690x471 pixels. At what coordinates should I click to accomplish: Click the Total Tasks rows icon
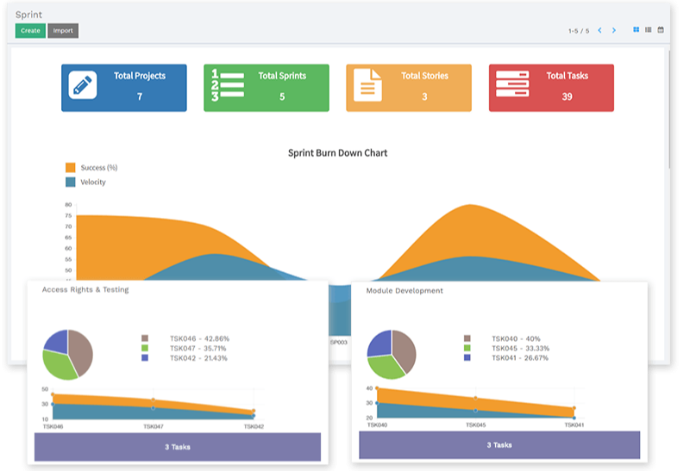pyautogui.click(x=512, y=86)
